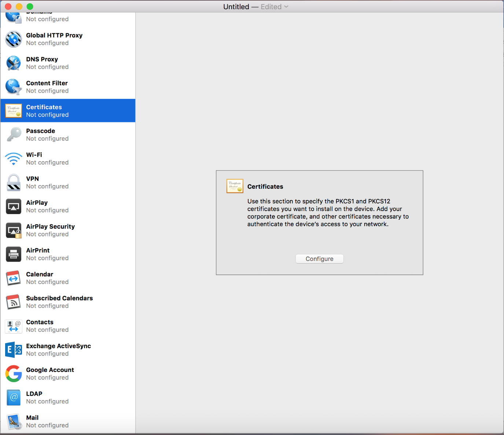Select the Passcode key icon
Viewport: 504px width, 435px height.
13,134
